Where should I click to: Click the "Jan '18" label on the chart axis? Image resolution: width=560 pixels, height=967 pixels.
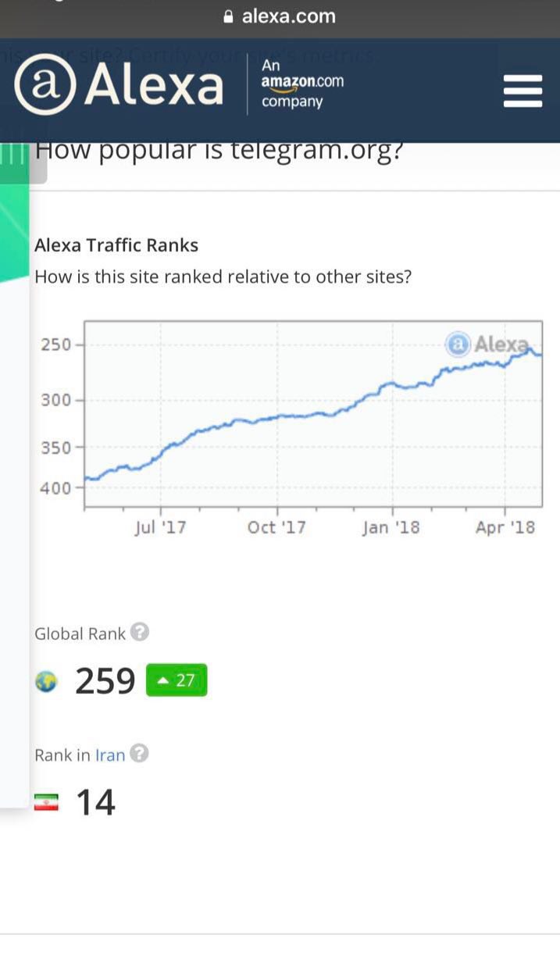[x=391, y=527]
